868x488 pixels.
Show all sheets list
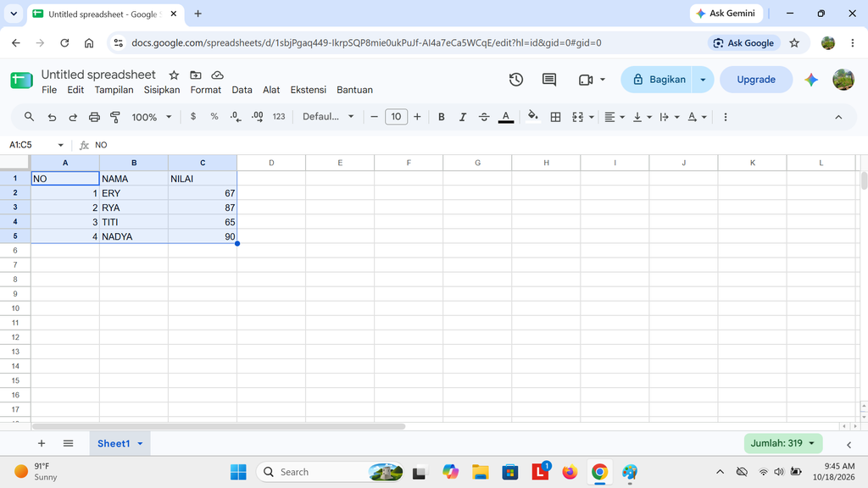[68, 443]
